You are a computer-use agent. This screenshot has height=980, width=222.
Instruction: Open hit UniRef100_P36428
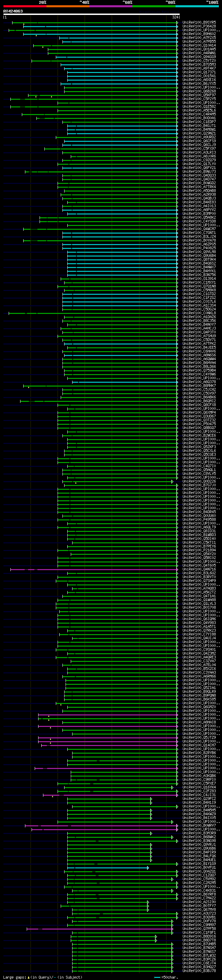(x=199, y=26)
